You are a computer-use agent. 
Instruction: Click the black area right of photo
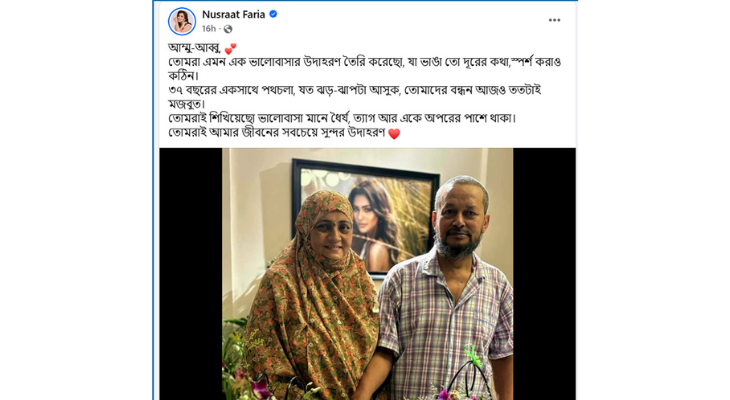pyautogui.click(x=544, y=274)
